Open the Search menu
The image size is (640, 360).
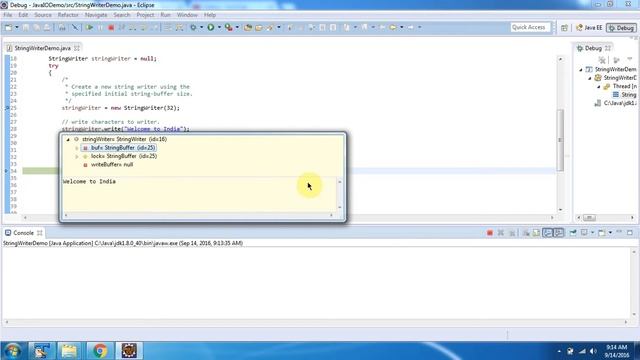pos(122,15)
